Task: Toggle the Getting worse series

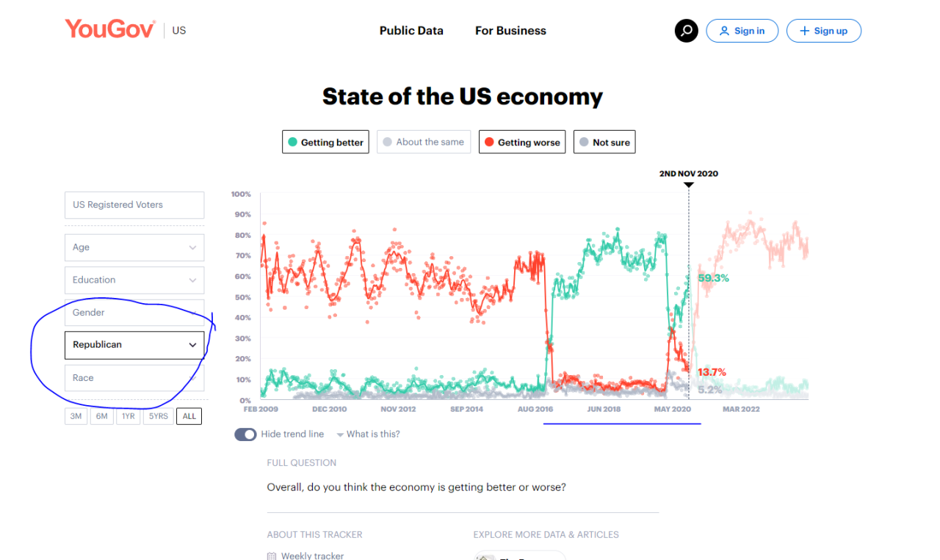Action: 522,142
